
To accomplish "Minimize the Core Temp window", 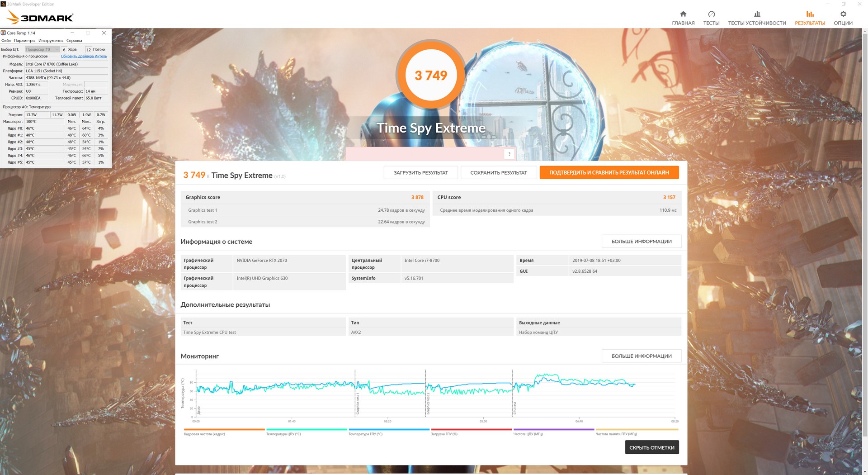I will (x=72, y=33).
